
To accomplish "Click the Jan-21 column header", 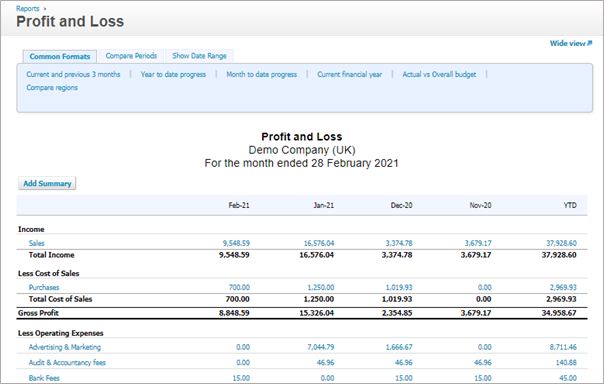I will click(324, 205).
